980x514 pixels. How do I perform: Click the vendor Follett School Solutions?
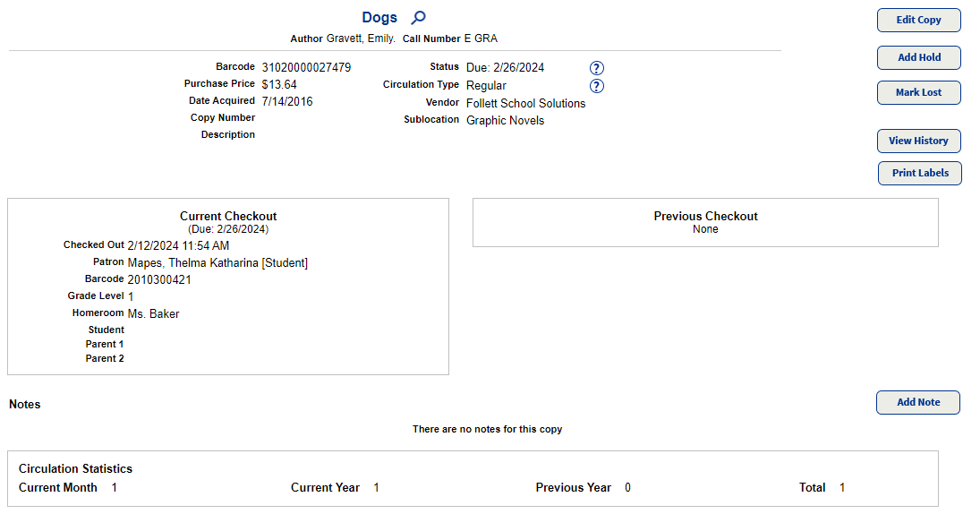coord(525,103)
